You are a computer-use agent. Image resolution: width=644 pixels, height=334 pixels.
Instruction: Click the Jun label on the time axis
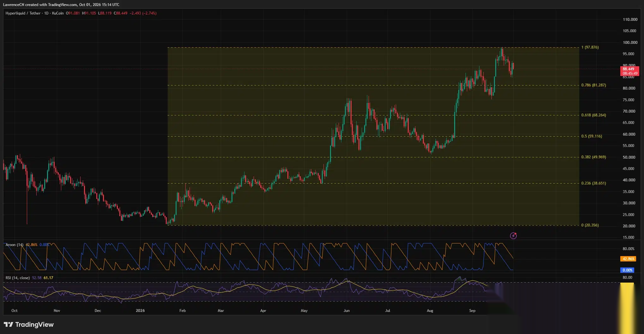(346, 311)
